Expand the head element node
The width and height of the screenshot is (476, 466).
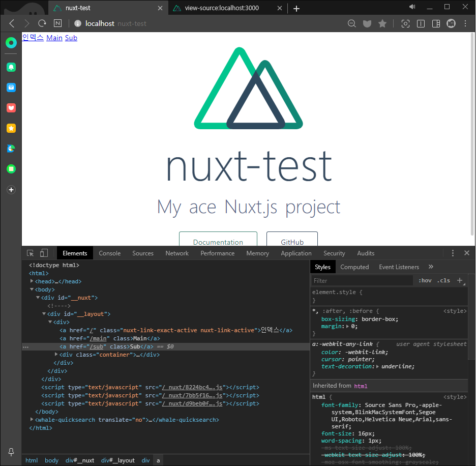(32, 281)
